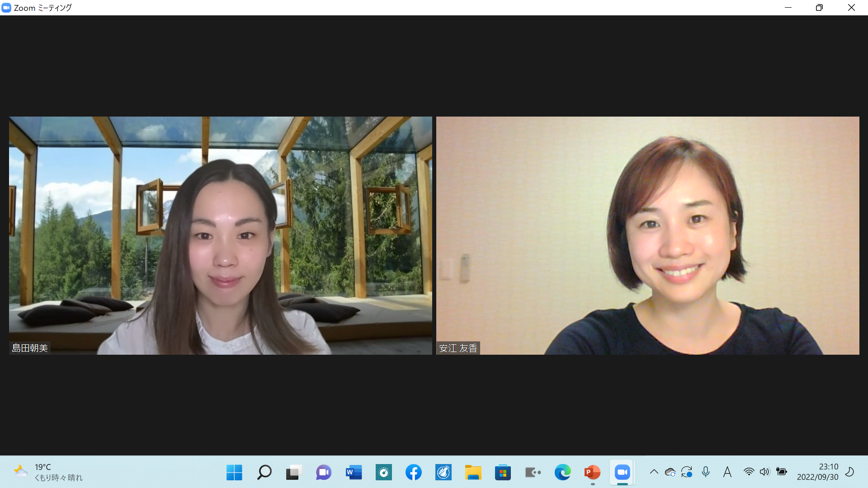The image size is (868, 488).
Task: Minimize the Zoom meeting window
Action: point(788,8)
